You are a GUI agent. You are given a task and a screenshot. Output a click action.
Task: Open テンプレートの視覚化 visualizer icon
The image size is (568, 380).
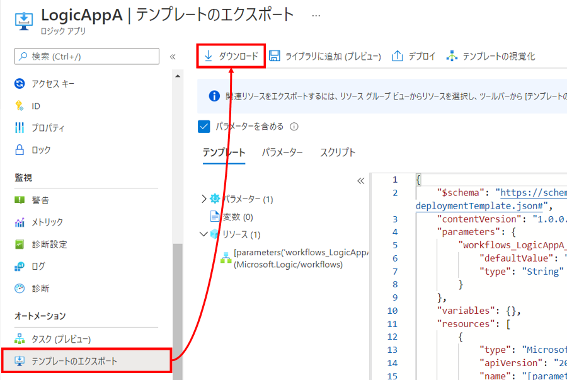(x=452, y=56)
